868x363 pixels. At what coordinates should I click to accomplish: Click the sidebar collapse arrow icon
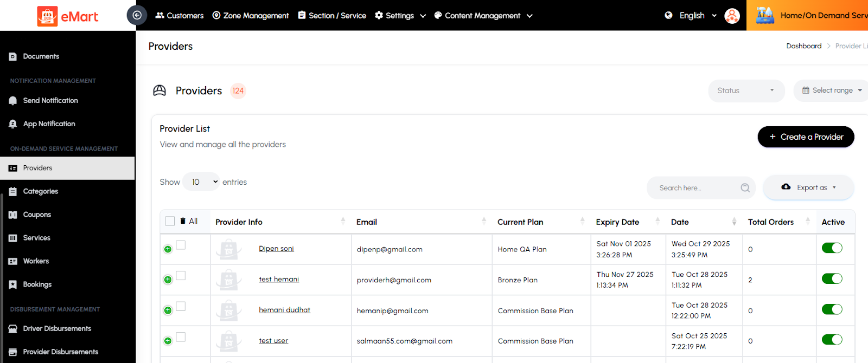click(137, 15)
